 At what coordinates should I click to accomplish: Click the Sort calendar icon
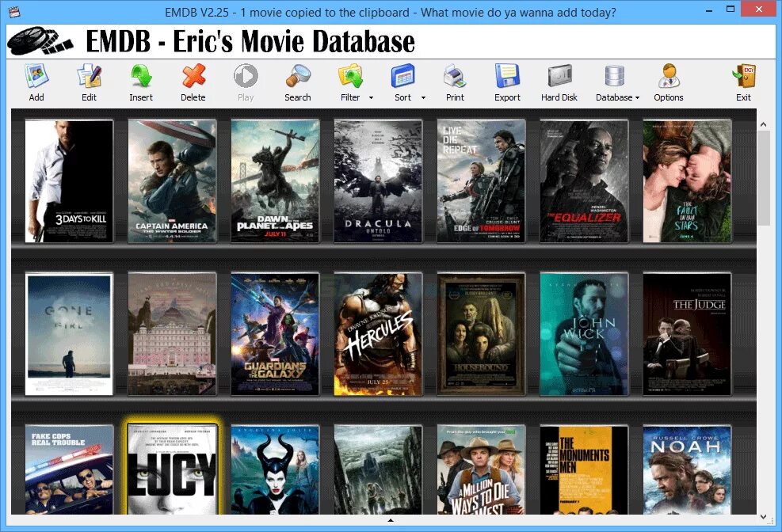(x=403, y=78)
